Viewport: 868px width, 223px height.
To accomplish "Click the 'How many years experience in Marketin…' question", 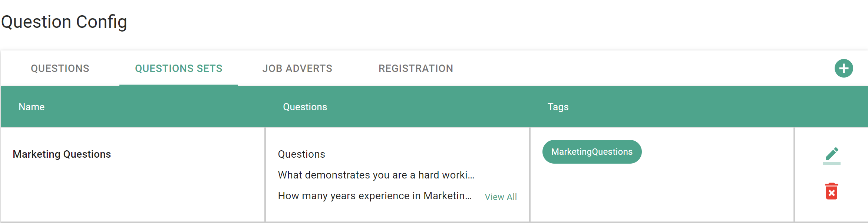I will pyautogui.click(x=374, y=196).
